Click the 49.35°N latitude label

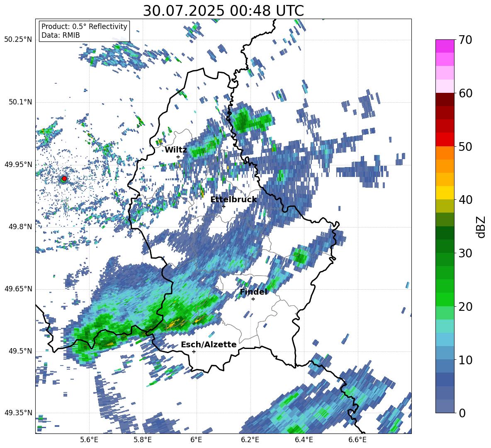18,413
